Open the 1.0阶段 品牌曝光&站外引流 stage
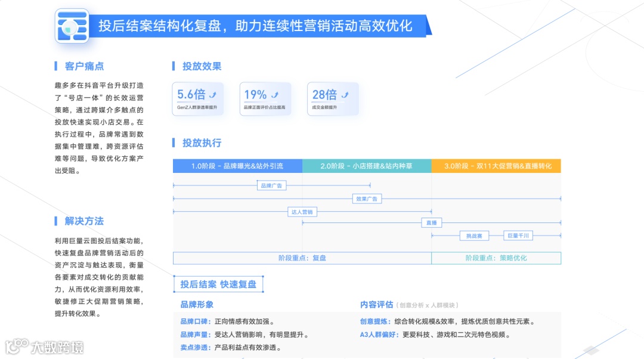 (x=237, y=166)
